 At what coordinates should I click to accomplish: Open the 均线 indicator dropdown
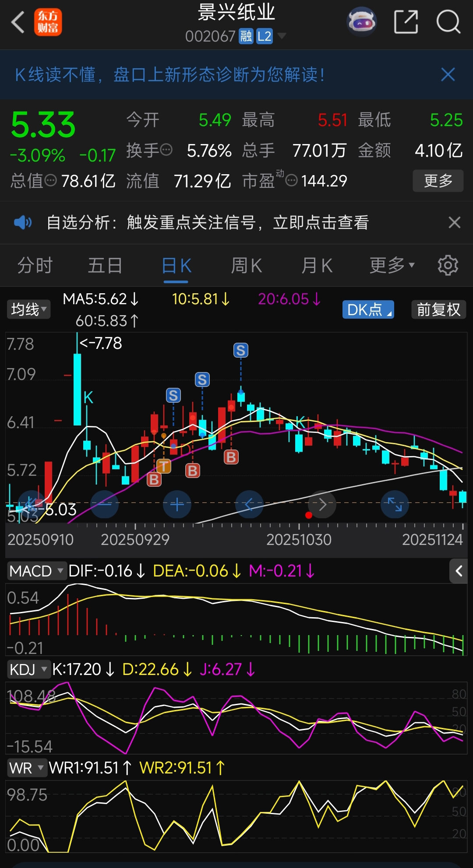[29, 309]
